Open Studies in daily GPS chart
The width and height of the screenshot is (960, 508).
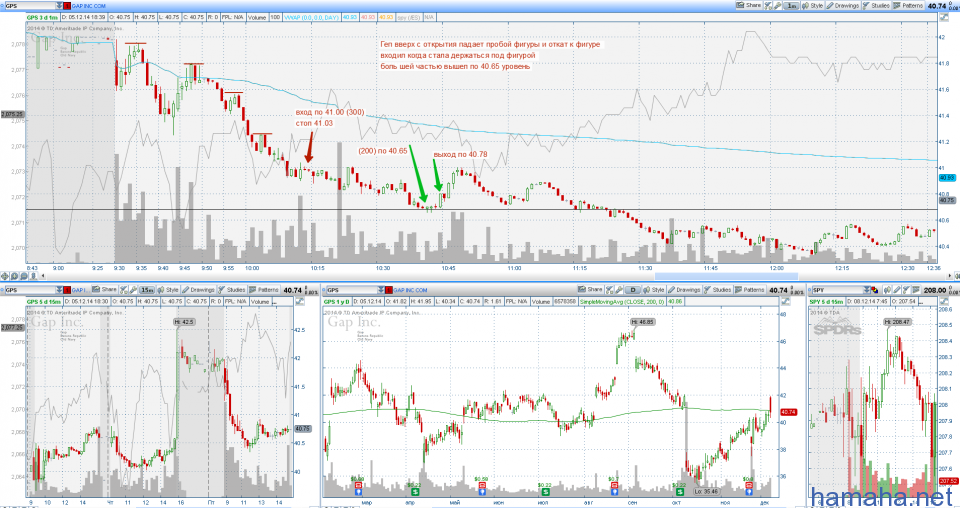[717, 289]
